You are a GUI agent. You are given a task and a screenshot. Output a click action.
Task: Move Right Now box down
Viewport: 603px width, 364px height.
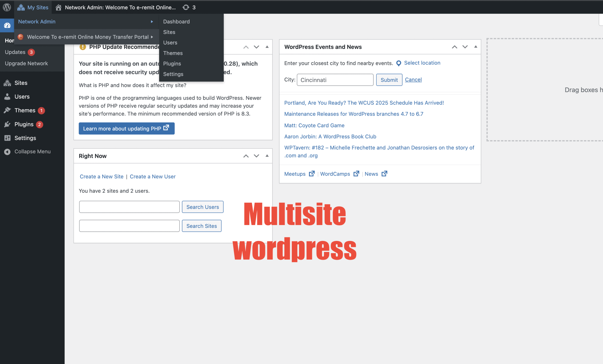click(x=256, y=156)
